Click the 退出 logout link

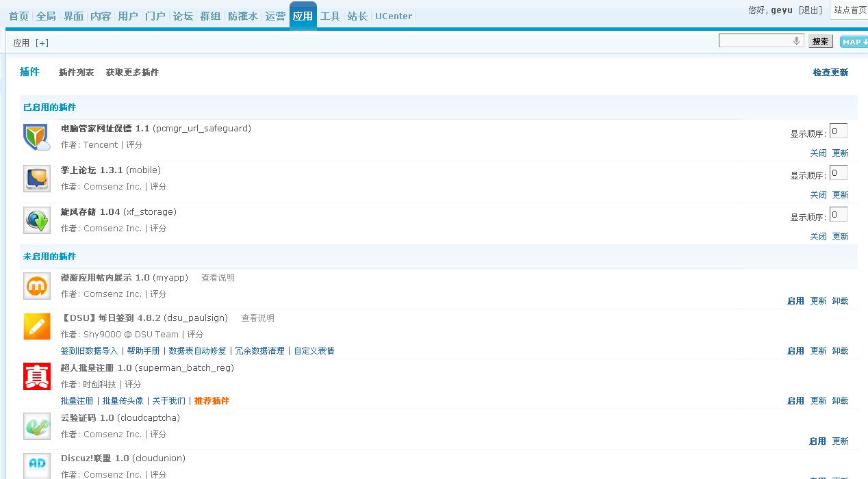[x=810, y=10]
